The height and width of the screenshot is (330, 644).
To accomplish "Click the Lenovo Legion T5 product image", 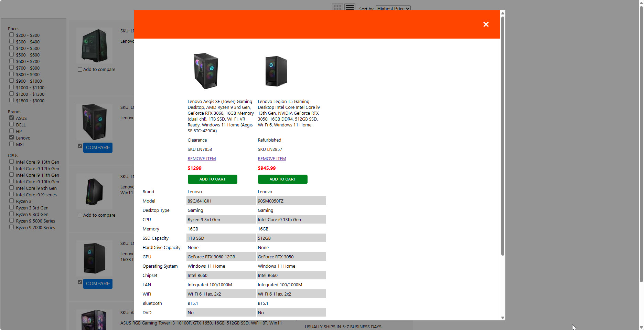I will [x=276, y=71].
